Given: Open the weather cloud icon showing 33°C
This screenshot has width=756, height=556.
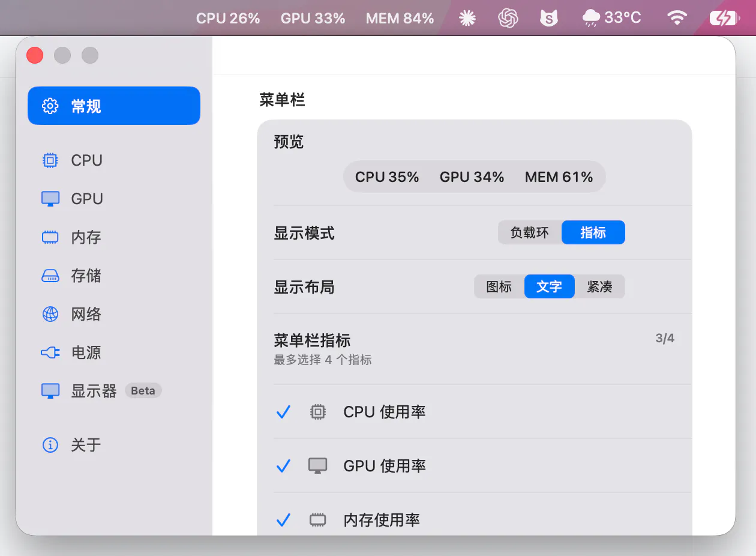Looking at the screenshot, I should click(x=592, y=18).
